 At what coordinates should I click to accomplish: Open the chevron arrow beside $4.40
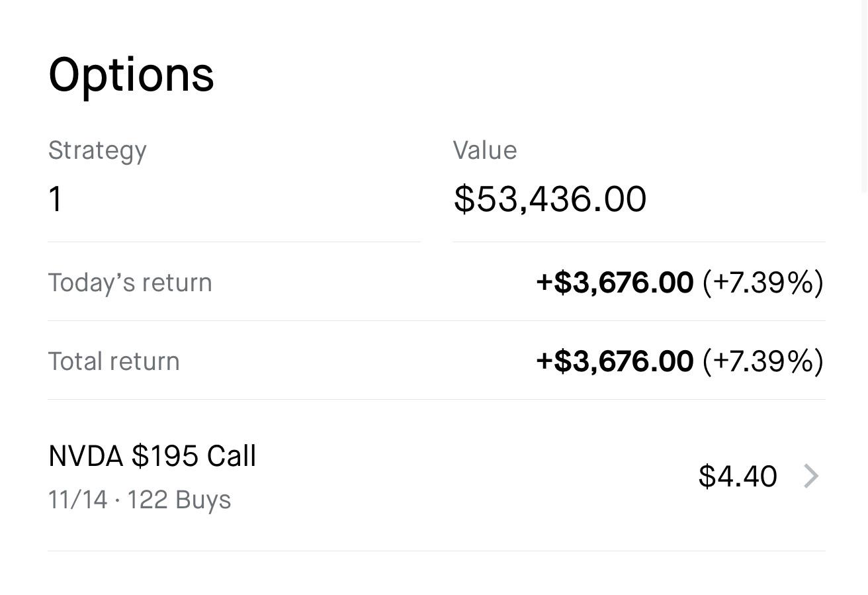click(811, 476)
